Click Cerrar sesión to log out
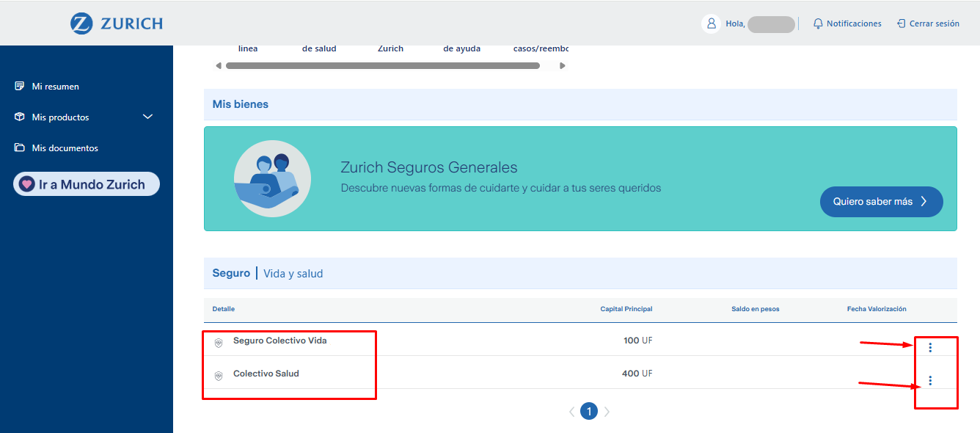 coord(935,24)
